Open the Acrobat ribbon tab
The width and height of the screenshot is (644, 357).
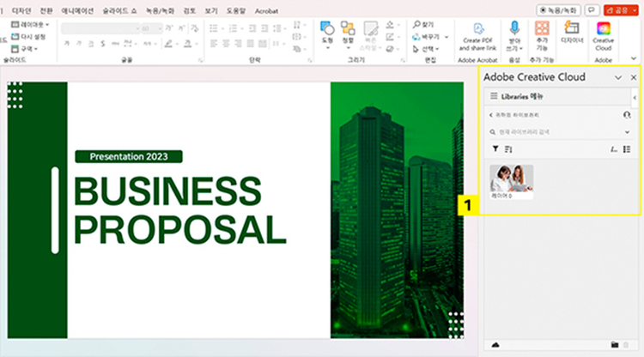pyautogui.click(x=266, y=10)
